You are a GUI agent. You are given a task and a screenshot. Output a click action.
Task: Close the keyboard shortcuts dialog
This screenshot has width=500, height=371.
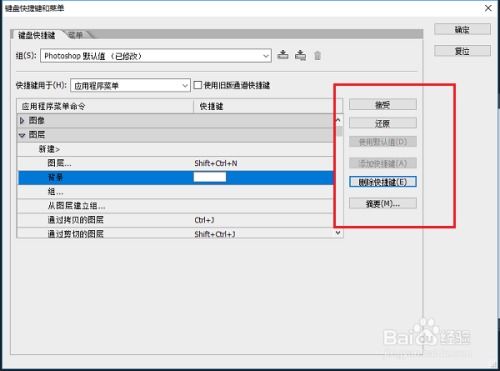[x=488, y=8]
